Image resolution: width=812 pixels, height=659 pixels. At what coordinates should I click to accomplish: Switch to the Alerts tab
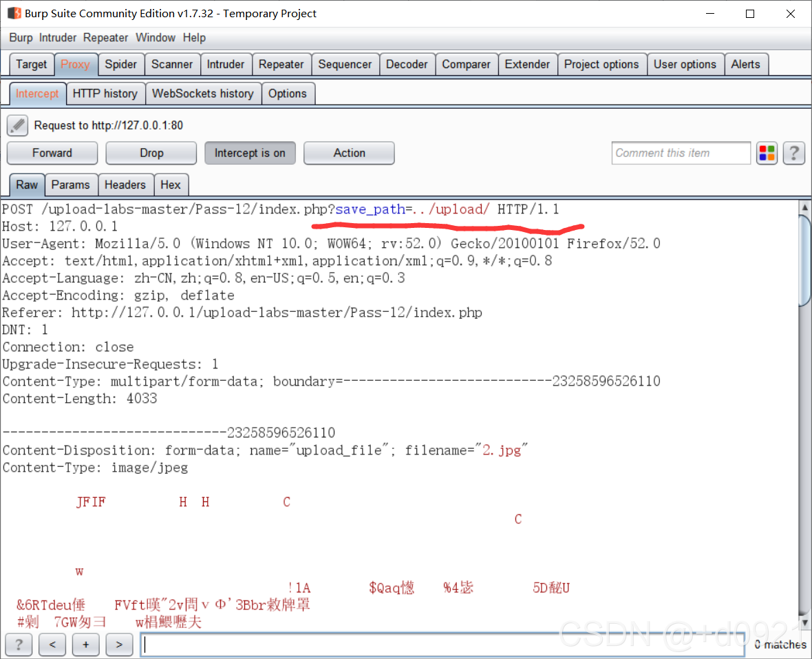click(x=746, y=64)
